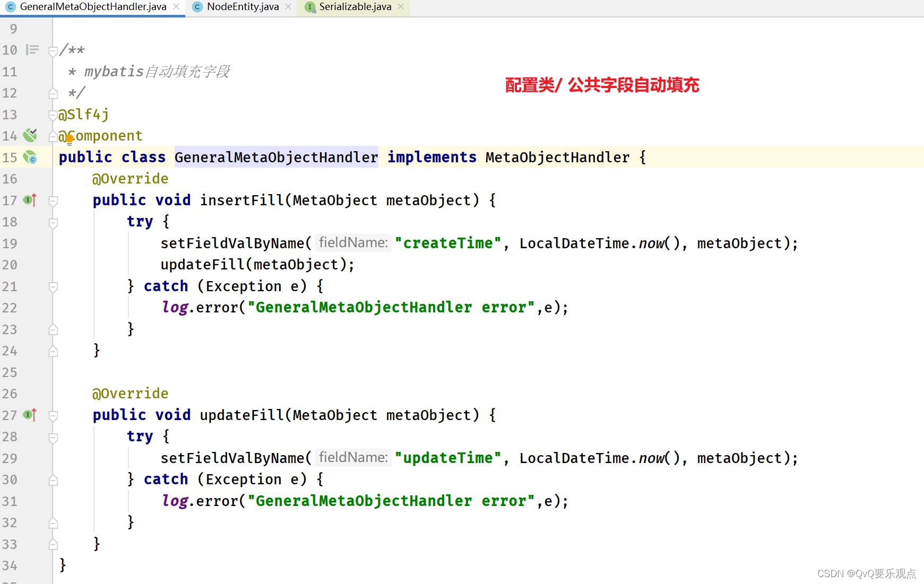
Task: Click the fold end marker at line 33
Action: click(x=53, y=544)
